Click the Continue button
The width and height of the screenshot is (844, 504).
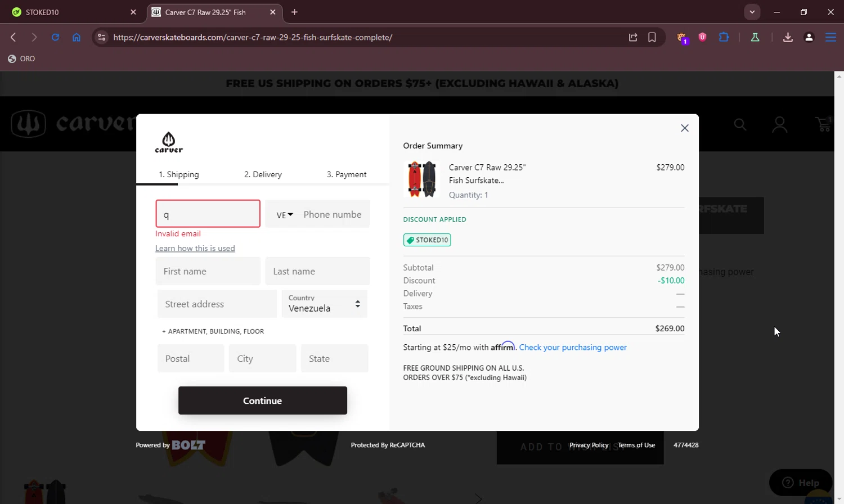pyautogui.click(x=263, y=400)
